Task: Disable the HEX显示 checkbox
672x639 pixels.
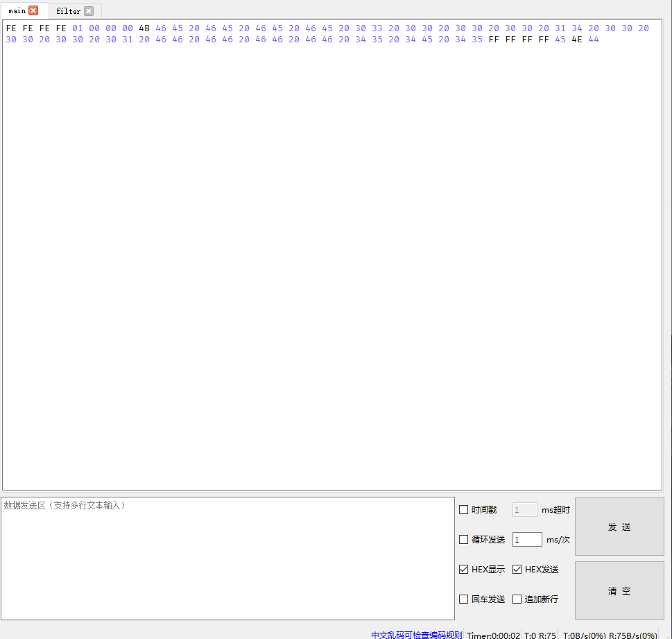Action: (463, 569)
